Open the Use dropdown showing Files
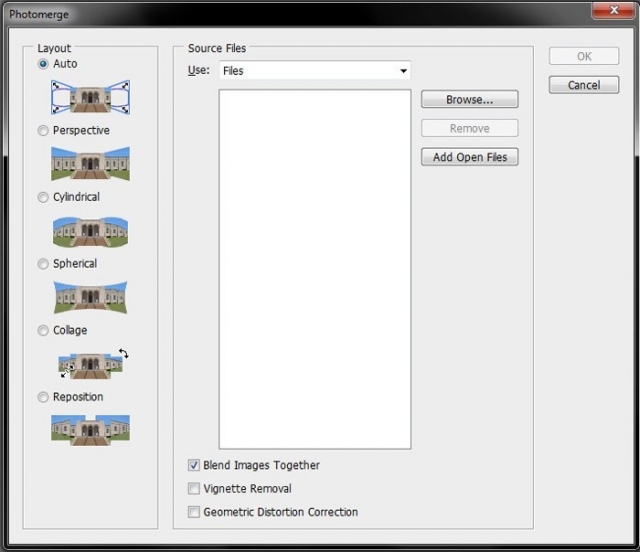Viewport: 640px width, 552px height. point(314,71)
